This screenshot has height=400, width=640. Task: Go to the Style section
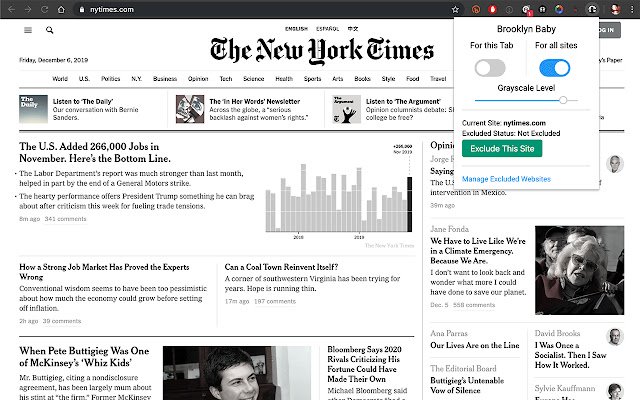pyautogui.click(x=388, y=79)
